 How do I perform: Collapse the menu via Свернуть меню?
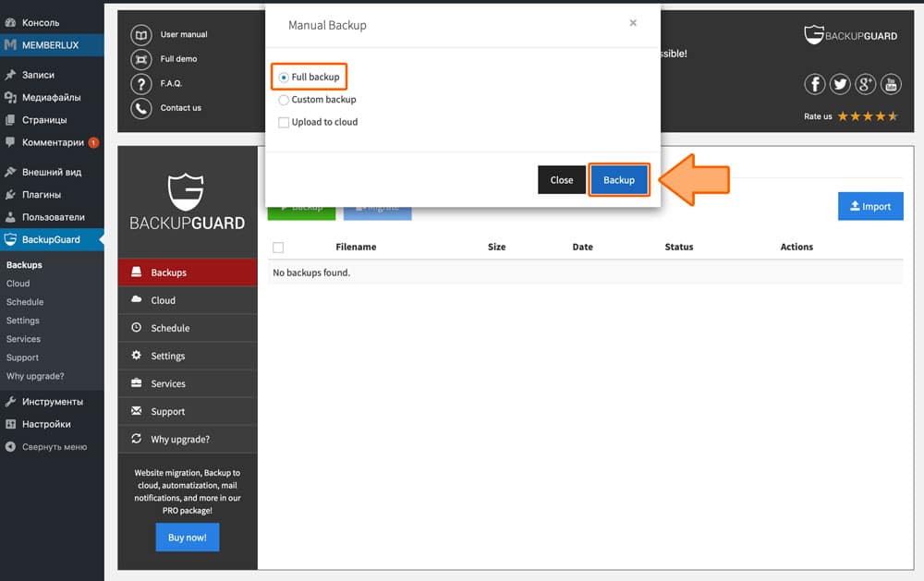(x=46, y=447)
